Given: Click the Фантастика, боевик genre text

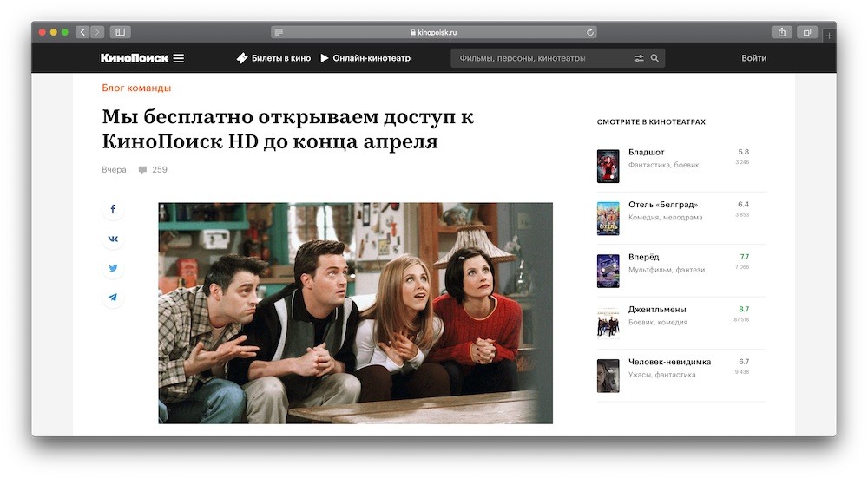Looking at the screenshot, I should (x=663, y=165).
